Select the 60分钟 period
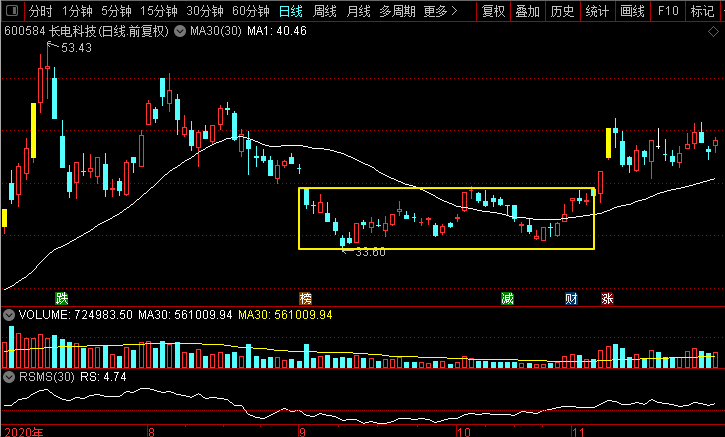Screen dimensions: 725x437 [251, 11]
